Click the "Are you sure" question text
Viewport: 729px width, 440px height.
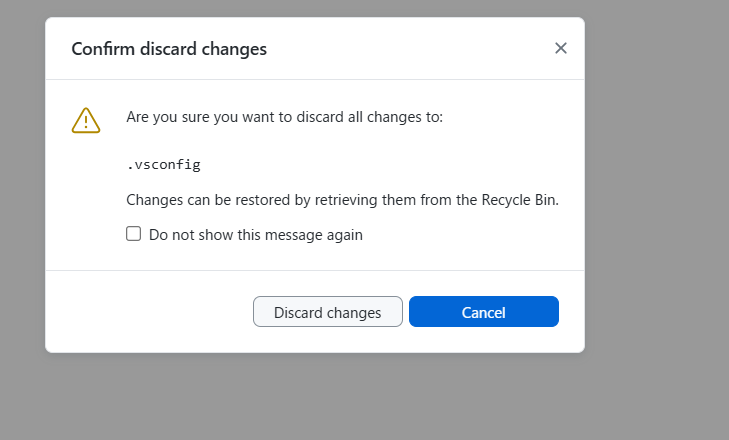[284, 117]
